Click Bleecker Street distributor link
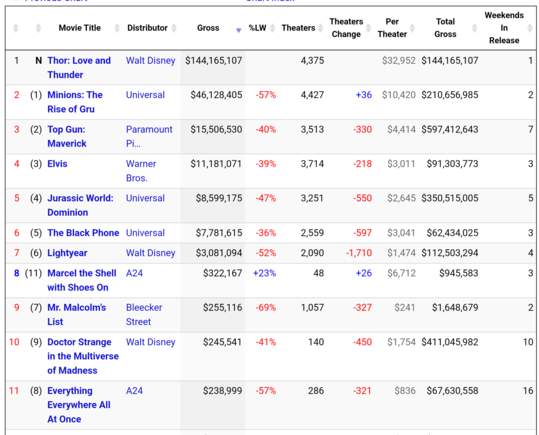The image size is (539, 435). [144, 315]
